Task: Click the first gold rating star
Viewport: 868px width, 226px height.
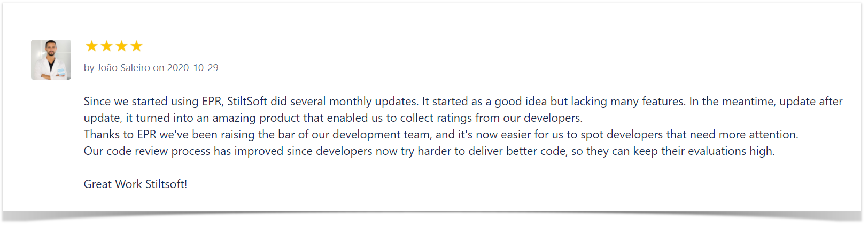Action: click(91, 46)
